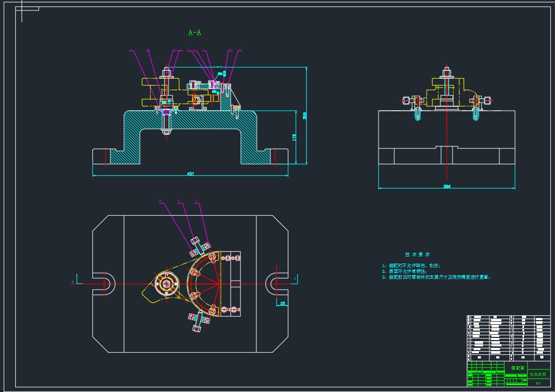The image size is (555, 392).
Task: Select the 294 width dimension under side view
Action: [x=447, y=186]
